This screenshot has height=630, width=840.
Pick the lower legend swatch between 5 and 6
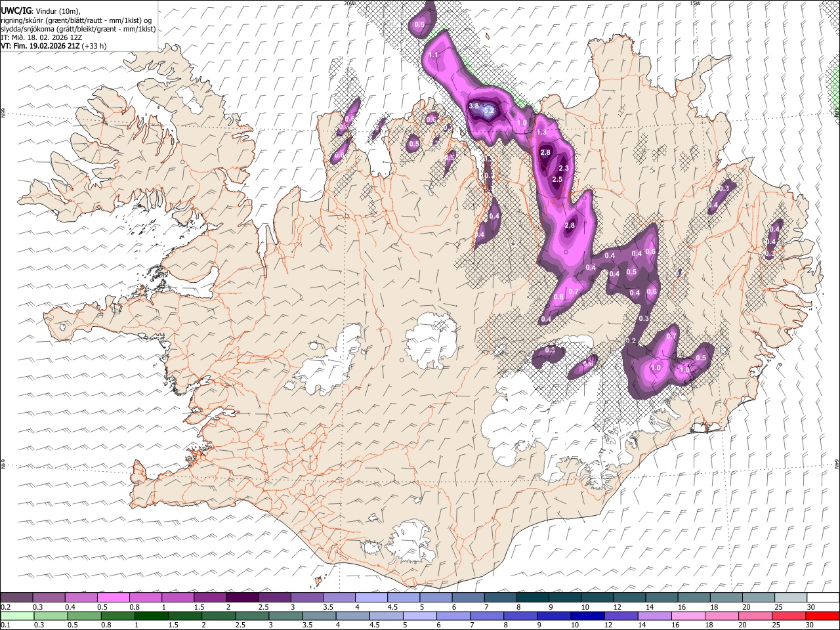(x=420, y=616)
